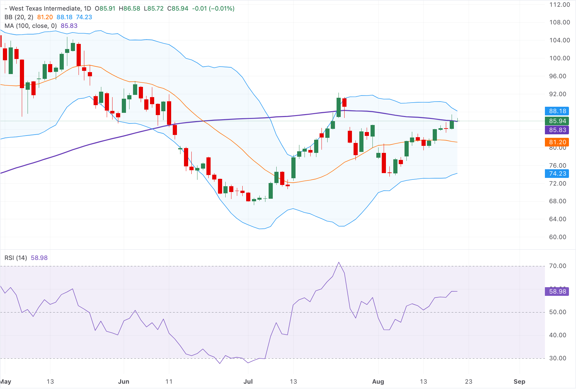Click the Aug label on the time axis
Viewport: 576px width, 392px height.
tap(378, 382)
